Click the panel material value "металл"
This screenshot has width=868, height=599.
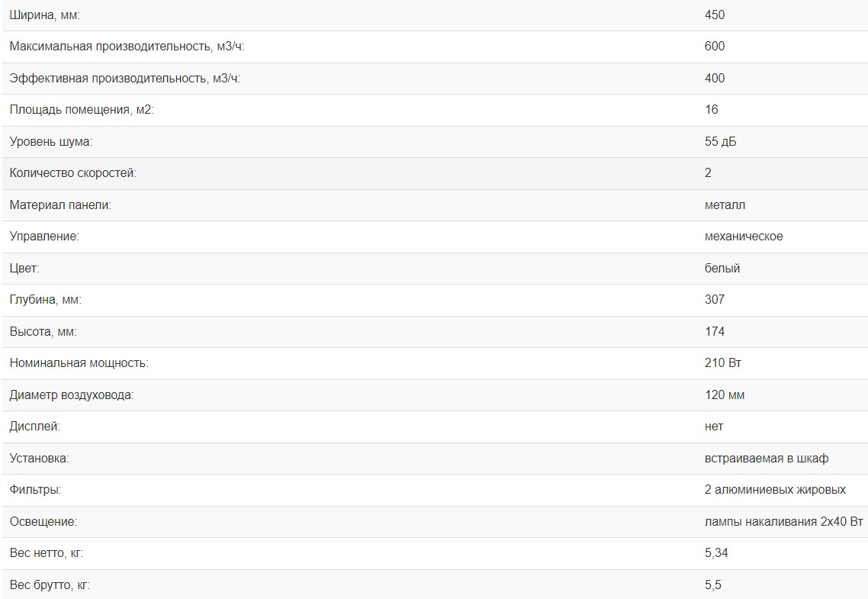pos(725,204)
